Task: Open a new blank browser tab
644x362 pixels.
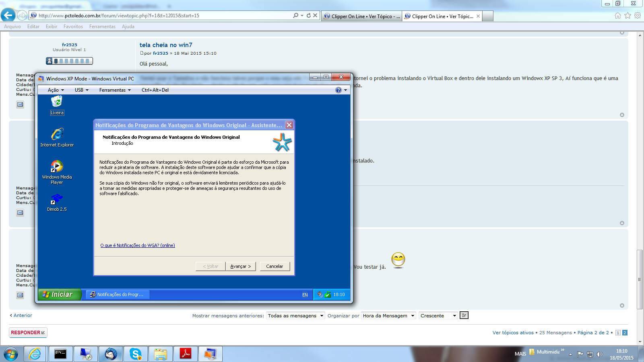Action: (488, 16)
